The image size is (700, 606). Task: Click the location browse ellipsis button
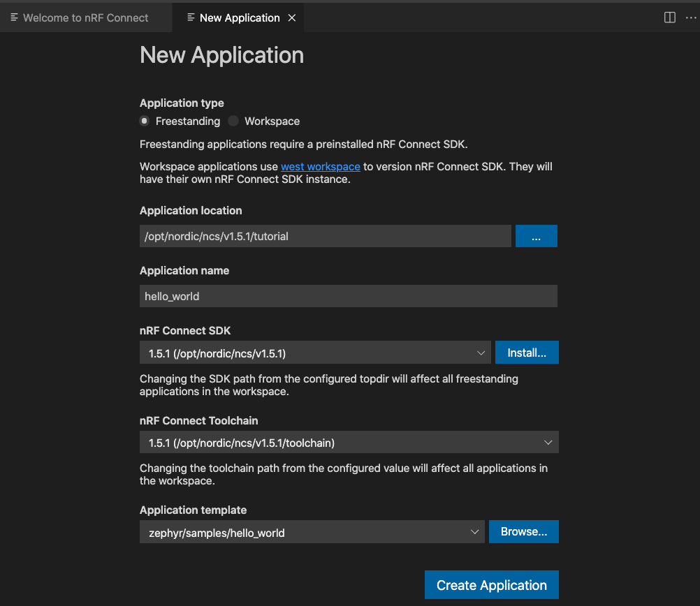pos(536,236)
